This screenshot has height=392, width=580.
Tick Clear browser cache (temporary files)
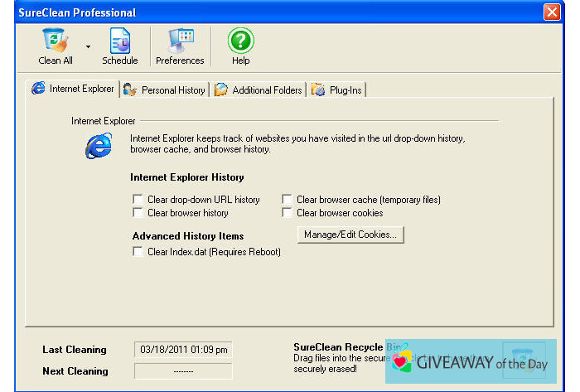(287, 200)
